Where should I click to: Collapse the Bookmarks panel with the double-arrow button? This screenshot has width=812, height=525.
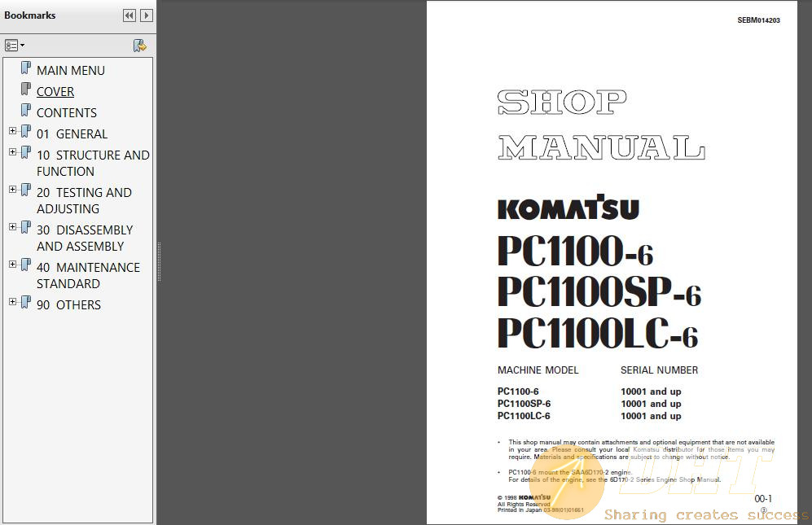(x=129, y=15)
